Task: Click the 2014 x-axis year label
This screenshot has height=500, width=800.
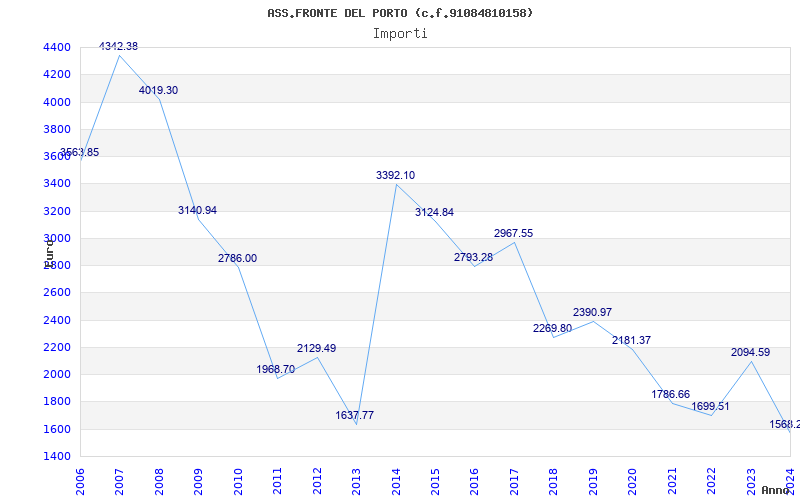Action: coord(395,482)
